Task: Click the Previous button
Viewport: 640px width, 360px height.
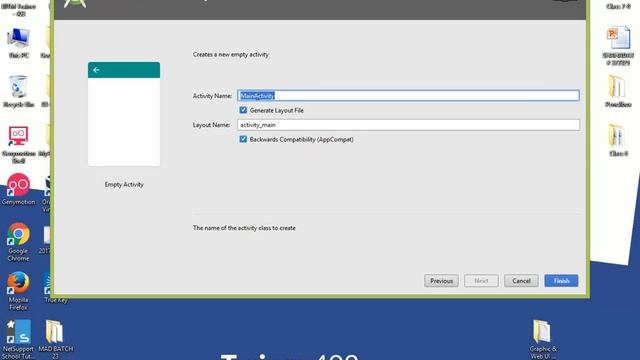Action: (441, 281)
